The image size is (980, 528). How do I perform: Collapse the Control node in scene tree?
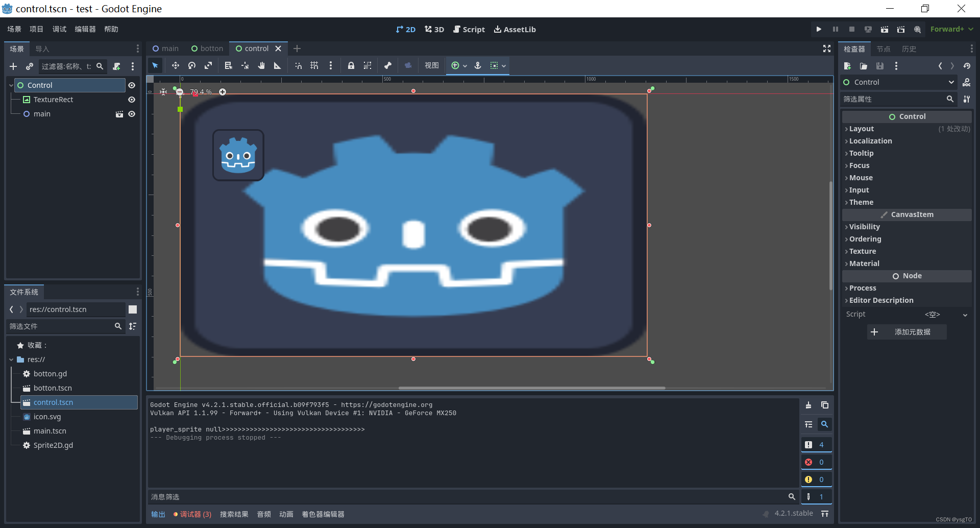coord(11,85)
